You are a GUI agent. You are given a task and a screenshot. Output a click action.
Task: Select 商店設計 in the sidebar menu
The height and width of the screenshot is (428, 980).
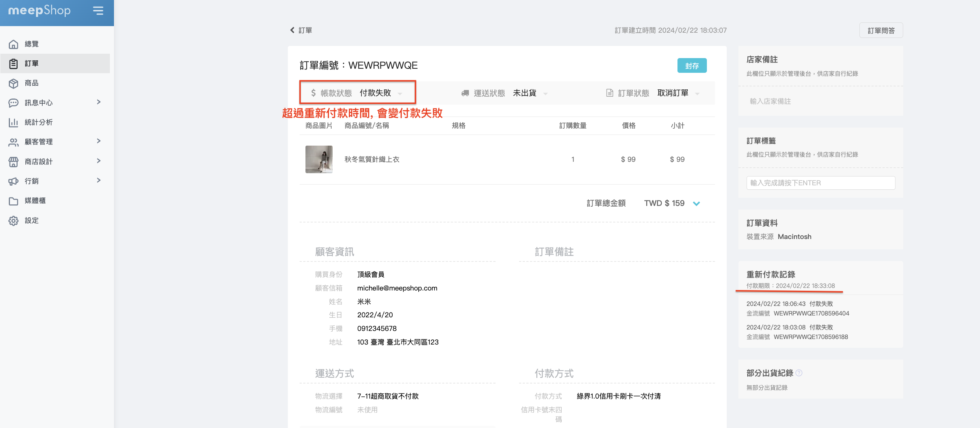click(x=39, y=162)
